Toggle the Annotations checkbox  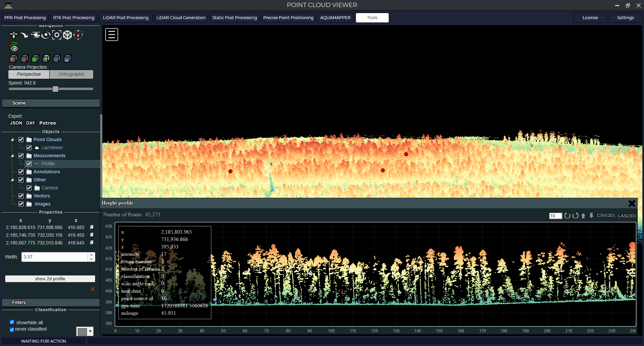(21, 172)
